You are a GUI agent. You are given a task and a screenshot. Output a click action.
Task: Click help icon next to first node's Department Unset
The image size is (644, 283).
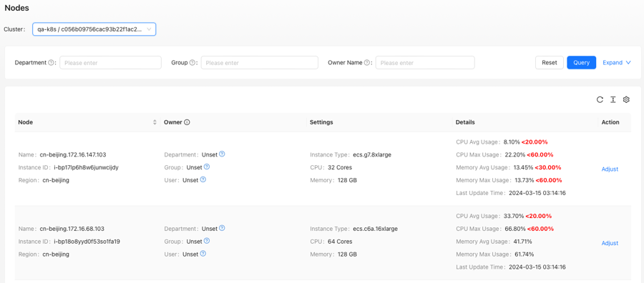[x=222, y=154]
